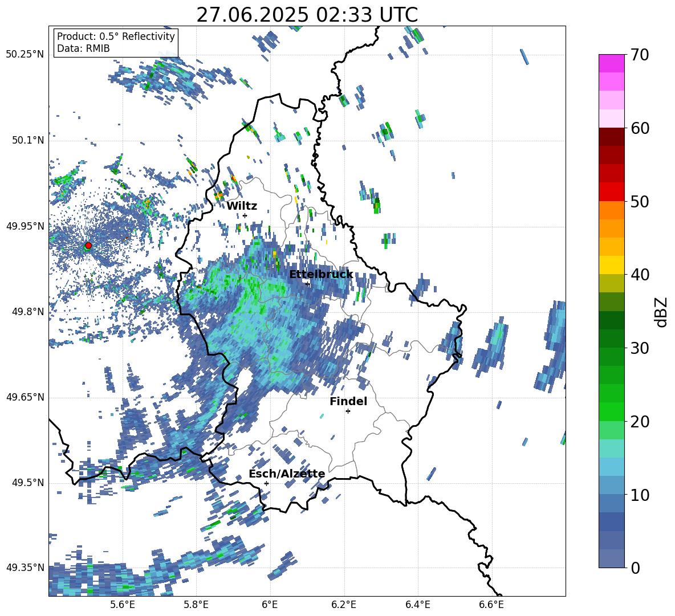Image resolution: width=675 pixels, height=616 pixels.
Task: Click the Product: 0.5° Reflectivity text
Action: pyautogui.click(x=116, y=36)
